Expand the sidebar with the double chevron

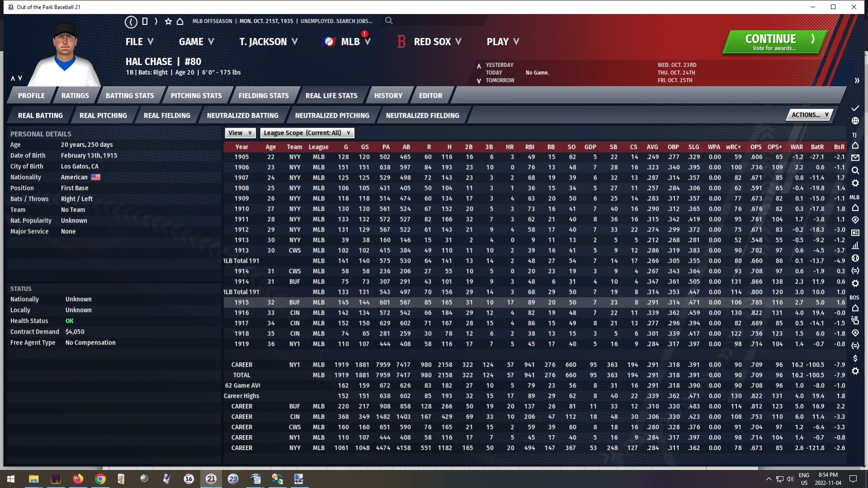pos(857,81)
